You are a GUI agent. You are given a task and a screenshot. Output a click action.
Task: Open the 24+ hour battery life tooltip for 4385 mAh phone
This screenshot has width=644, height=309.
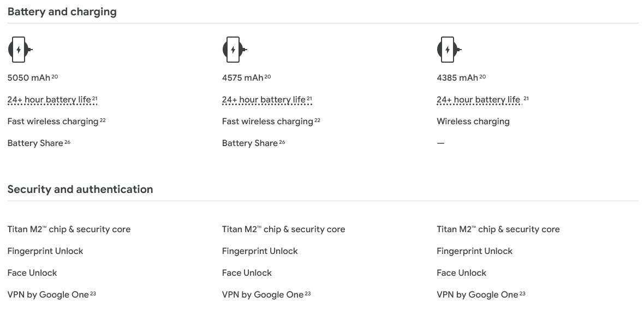(478, 100)
